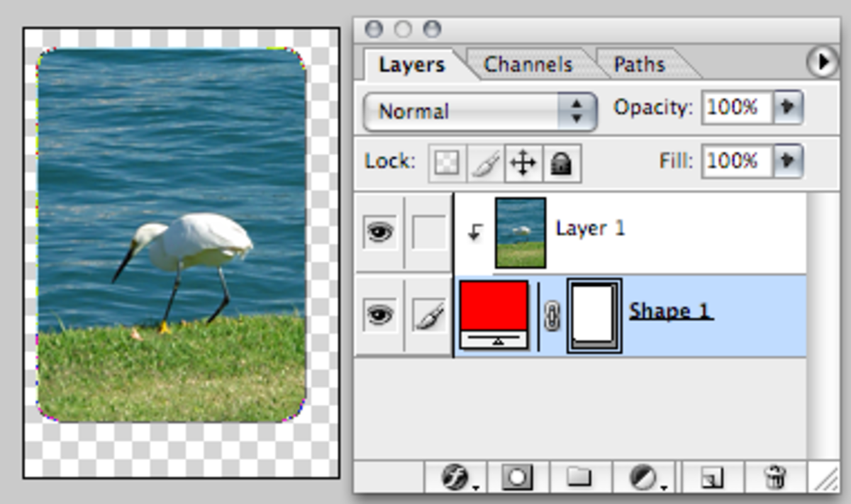Open the Layers panel flyout menu
This screenshot has width=851, height=504.
pyautogui.click(x=823, y=62)
